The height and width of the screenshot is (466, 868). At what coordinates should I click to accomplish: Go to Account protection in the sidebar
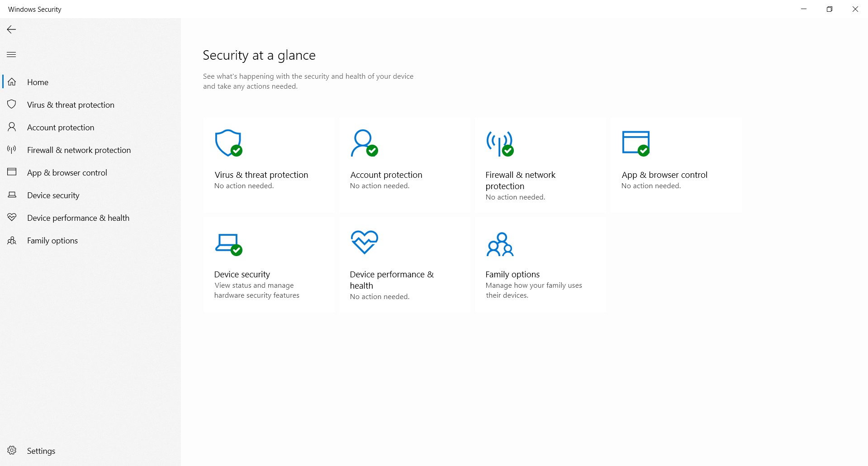pyautogui.click(x=61, y=128)
